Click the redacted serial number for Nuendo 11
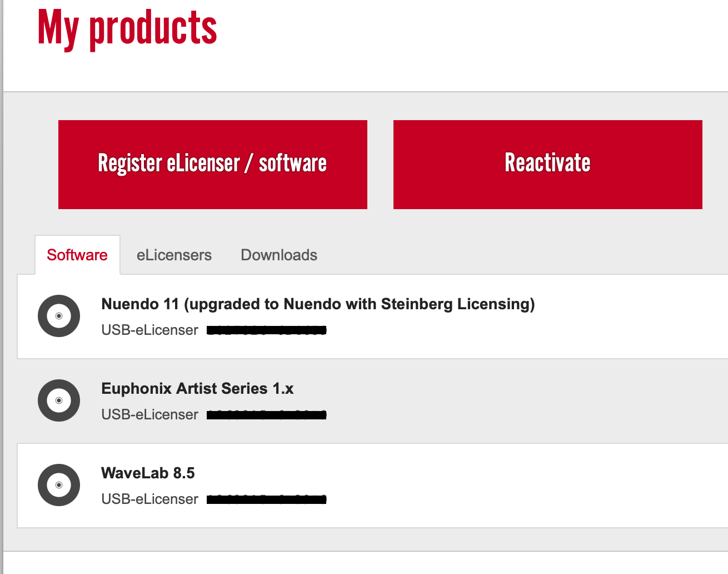The height and width of the screenshot is (574, 728). (267, 331)
